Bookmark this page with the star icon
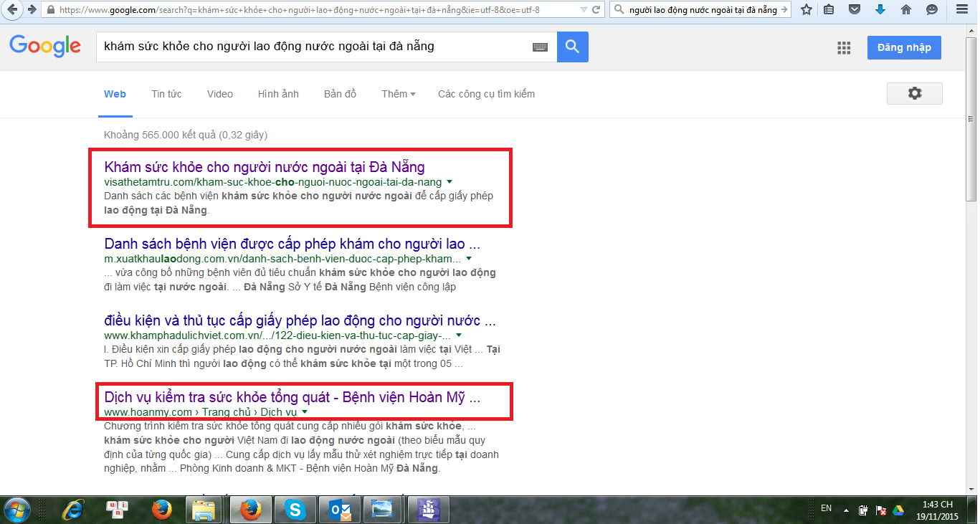 click(807, 10)
